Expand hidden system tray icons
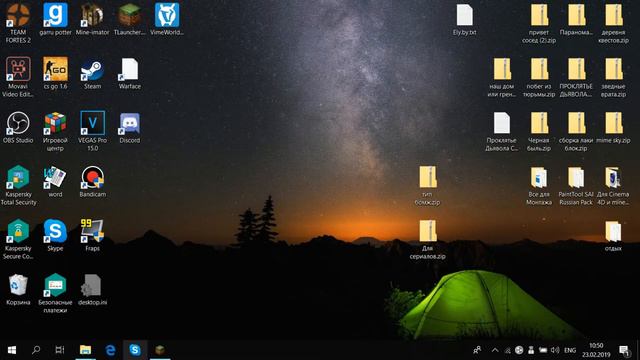Screen dimensions: 640x360 495,350
